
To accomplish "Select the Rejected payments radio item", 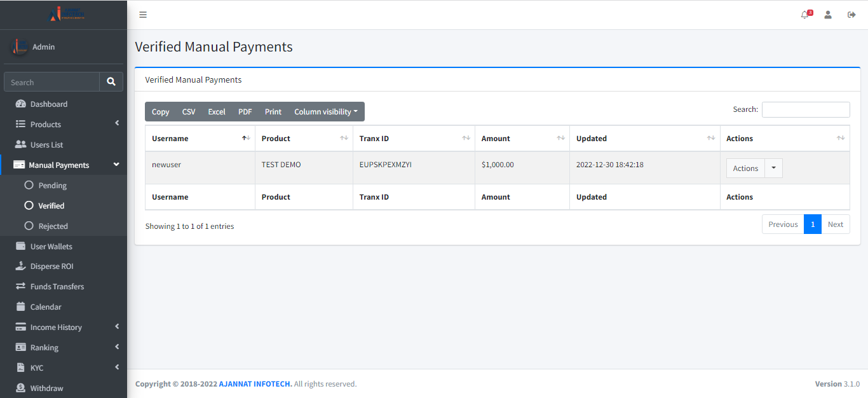I will click(x=29, y=226).
